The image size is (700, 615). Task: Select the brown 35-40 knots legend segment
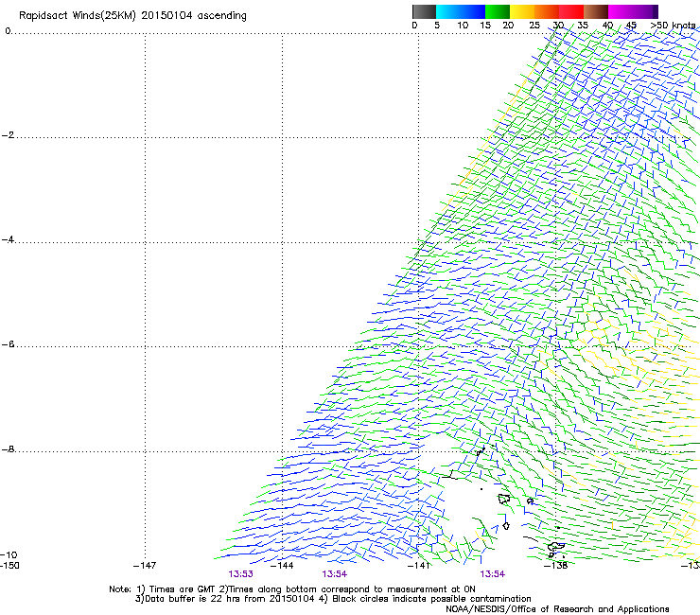(596, 11)
